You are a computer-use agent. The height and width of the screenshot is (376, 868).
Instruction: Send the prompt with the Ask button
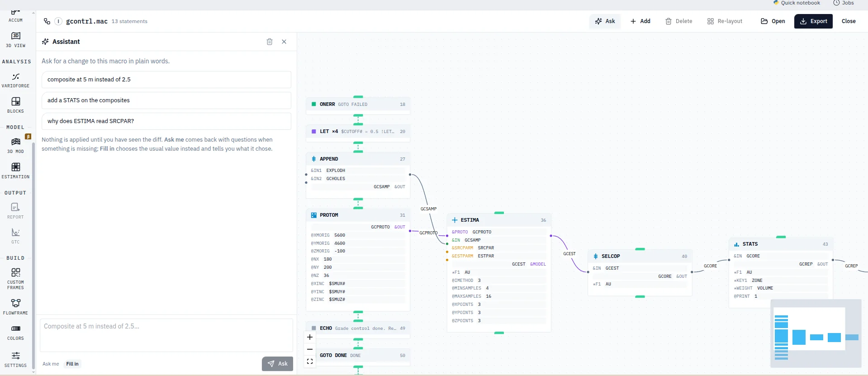pos(277,364)
